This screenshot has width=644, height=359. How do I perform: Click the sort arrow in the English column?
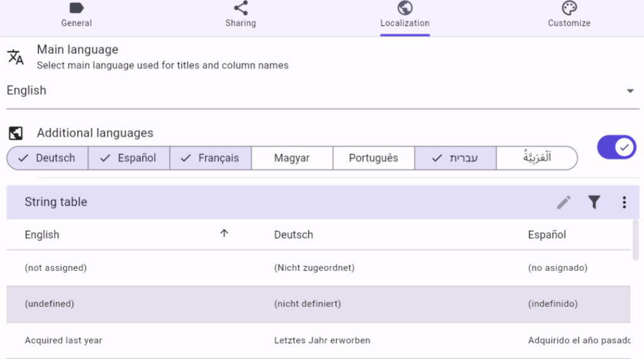click(224, 234)
